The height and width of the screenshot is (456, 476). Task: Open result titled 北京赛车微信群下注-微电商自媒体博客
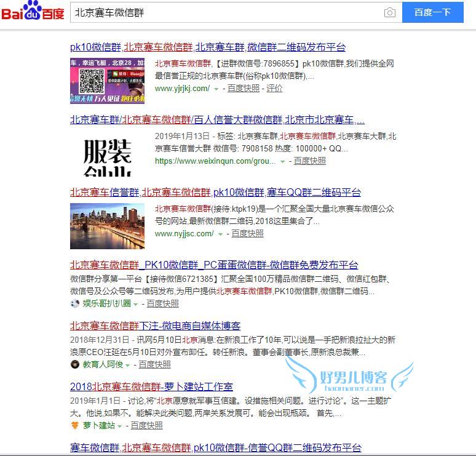point(155,326)
